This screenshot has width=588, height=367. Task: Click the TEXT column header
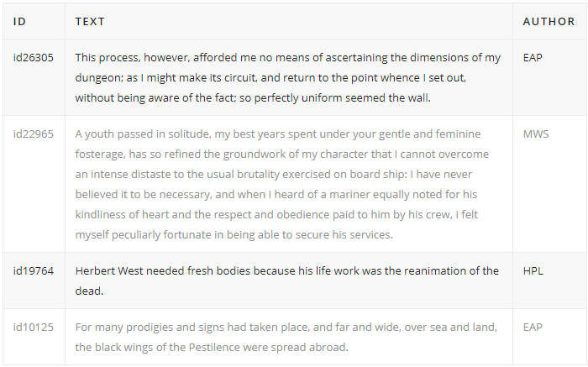90,21
